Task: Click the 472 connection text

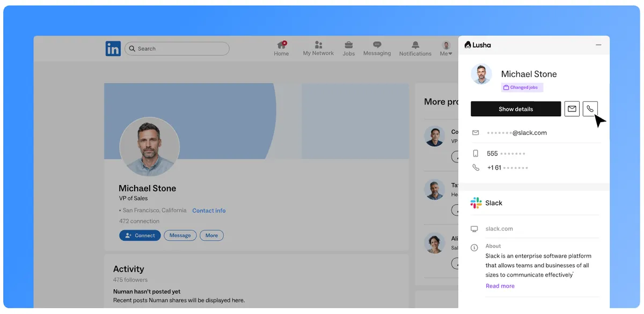Action: [x=140, y=221]
